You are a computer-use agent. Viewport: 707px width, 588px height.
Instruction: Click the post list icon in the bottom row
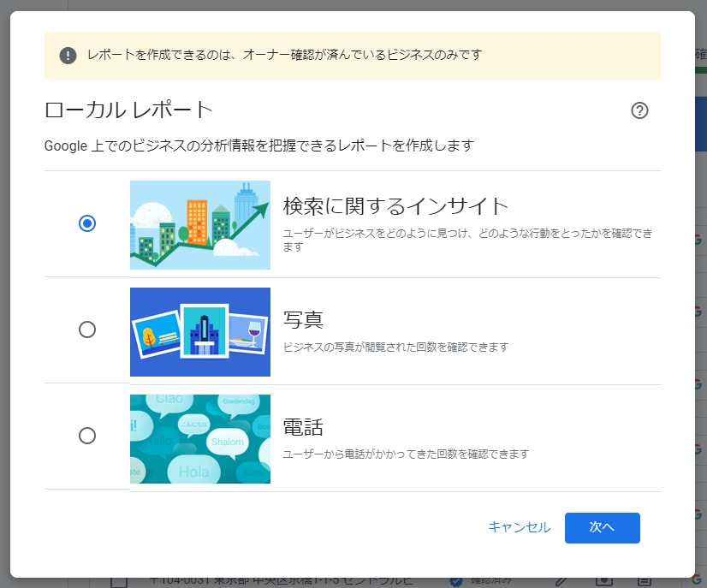pos(645,581)
